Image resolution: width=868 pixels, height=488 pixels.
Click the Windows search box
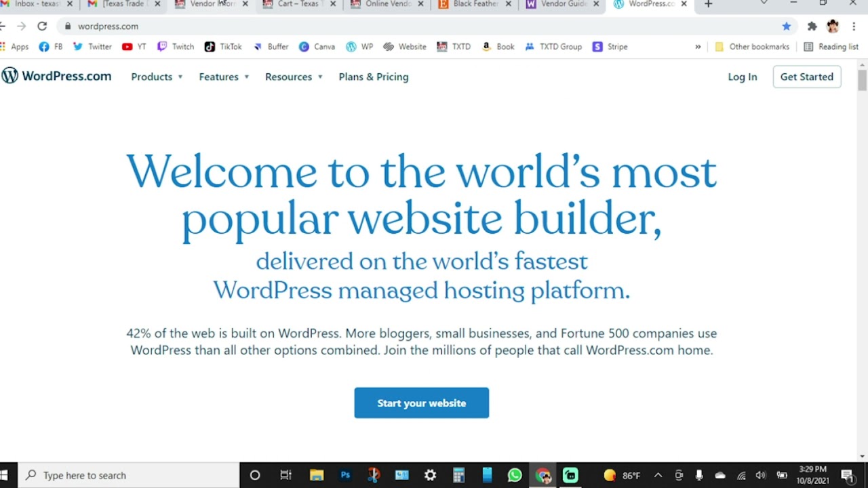click(129, 475)
